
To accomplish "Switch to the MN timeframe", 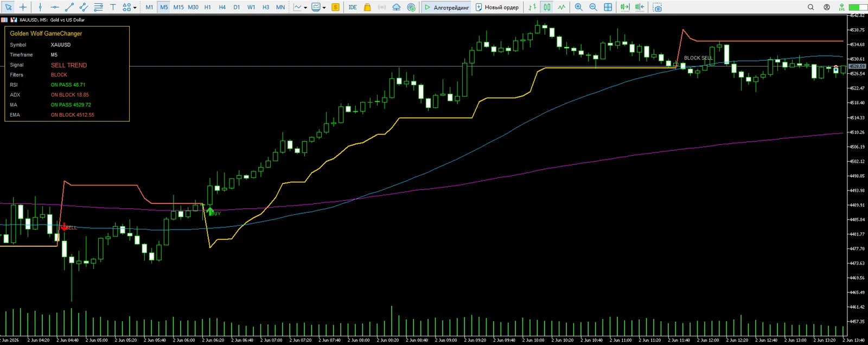I will [280, 7].
